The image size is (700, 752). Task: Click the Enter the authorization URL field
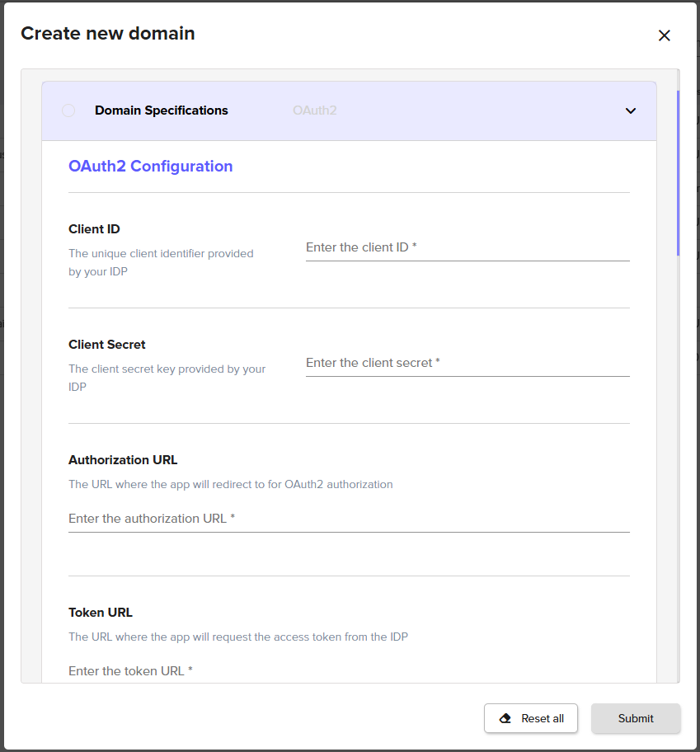point(348,519)
